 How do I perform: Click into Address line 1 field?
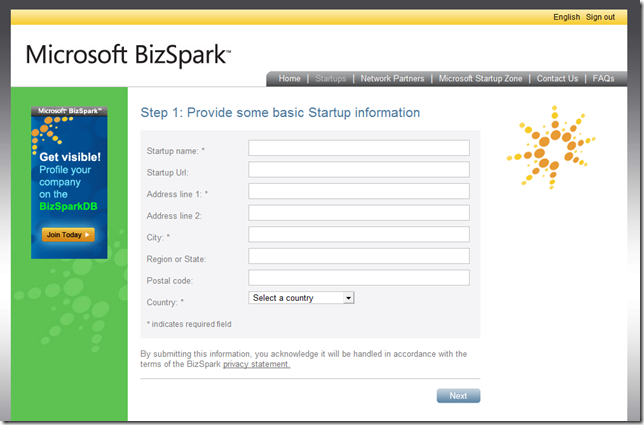point(359,191)
